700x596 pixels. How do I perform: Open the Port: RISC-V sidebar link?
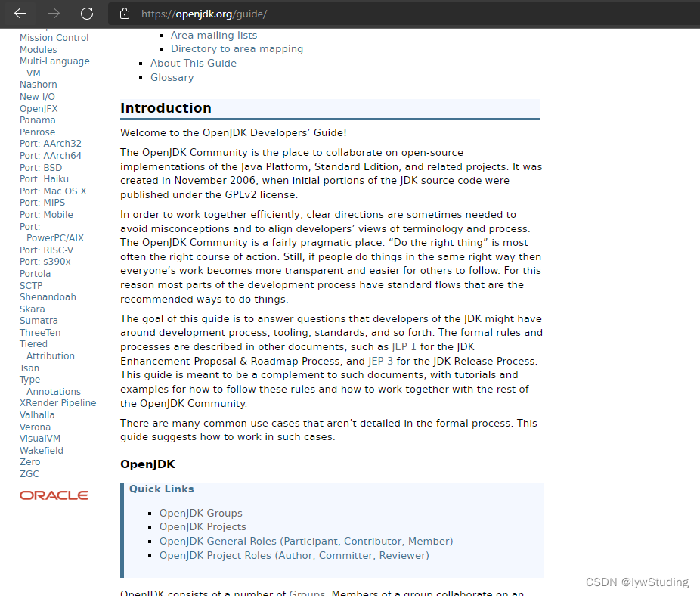(46, 250)
